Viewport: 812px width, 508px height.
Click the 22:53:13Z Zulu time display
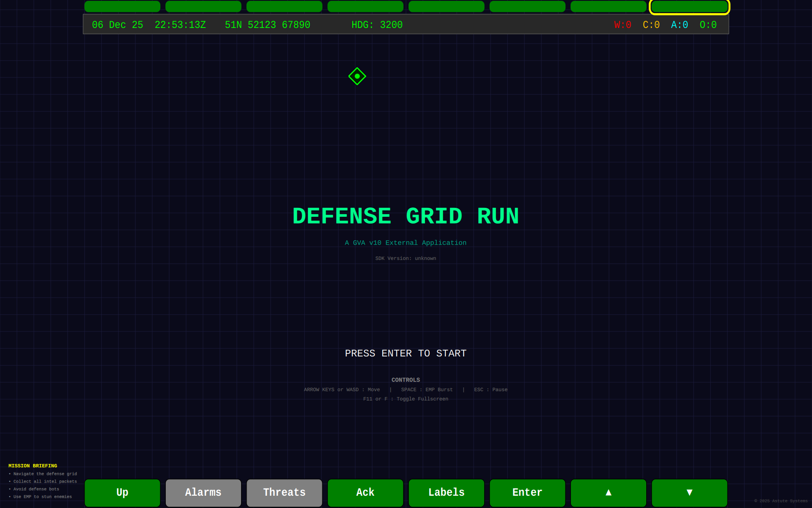180,25
